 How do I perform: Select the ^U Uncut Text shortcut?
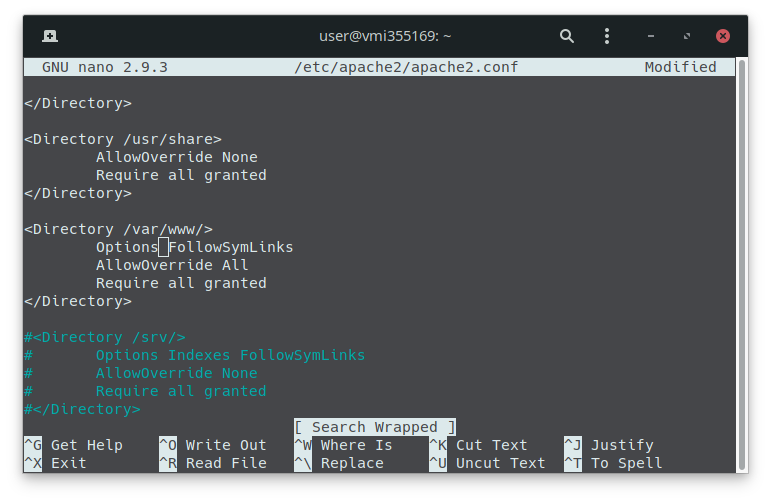(x=487, y=463)
